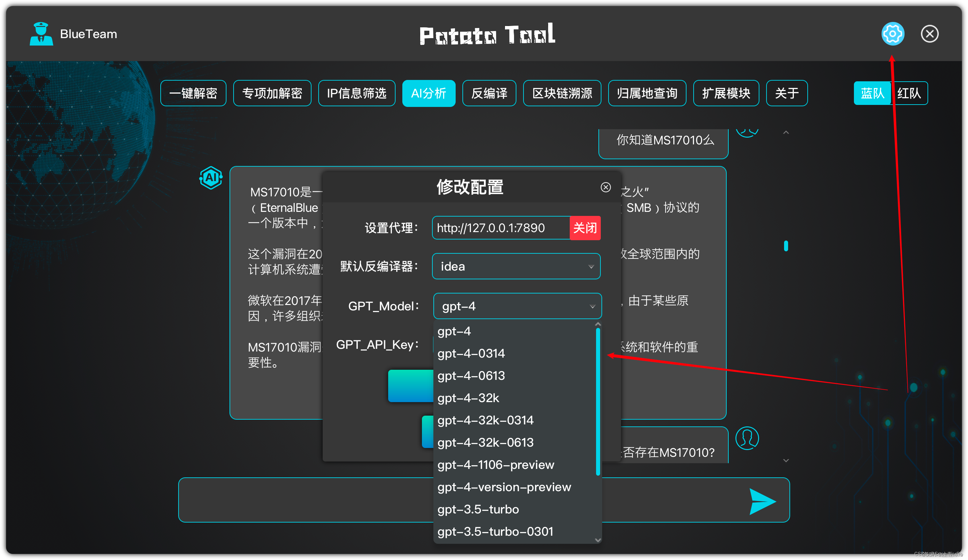
Task: Switch to the 区块链溯源 tab
Action: click(562, 93)
